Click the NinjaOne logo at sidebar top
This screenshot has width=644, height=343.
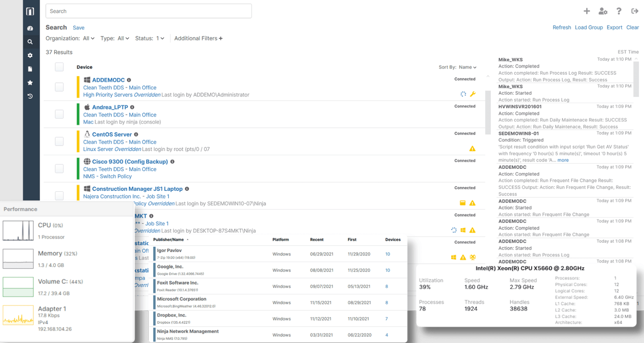coord(30,11)
